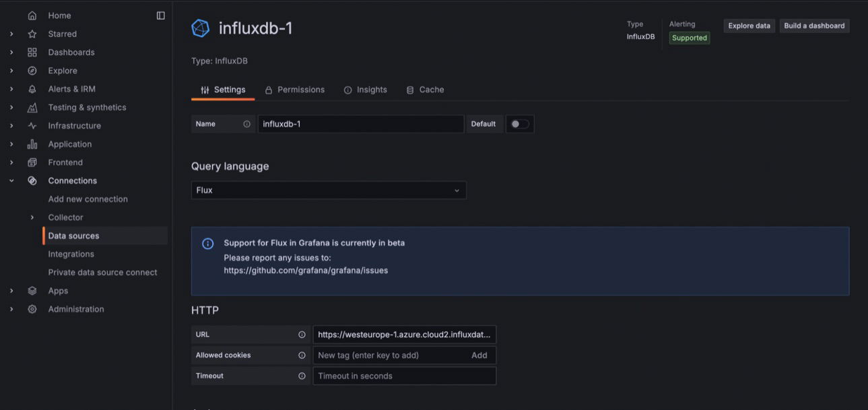Image resolution: width=868 pixels, height=410 pixels.
Task: Expand the Explore section chevron
Action: point(11,71)
